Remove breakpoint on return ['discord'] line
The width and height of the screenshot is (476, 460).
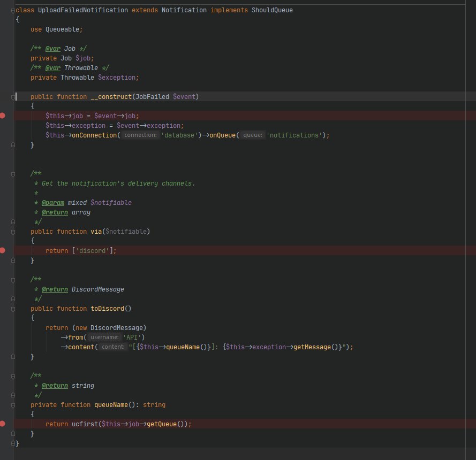pyautogui.click(x=3, y=250)
